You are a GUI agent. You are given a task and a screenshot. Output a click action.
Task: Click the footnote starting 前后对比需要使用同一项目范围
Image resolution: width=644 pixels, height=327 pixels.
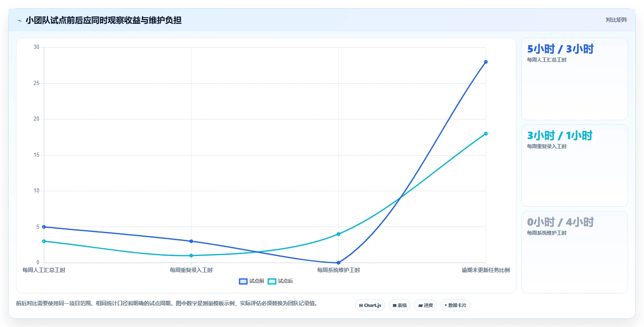point(167,304)
